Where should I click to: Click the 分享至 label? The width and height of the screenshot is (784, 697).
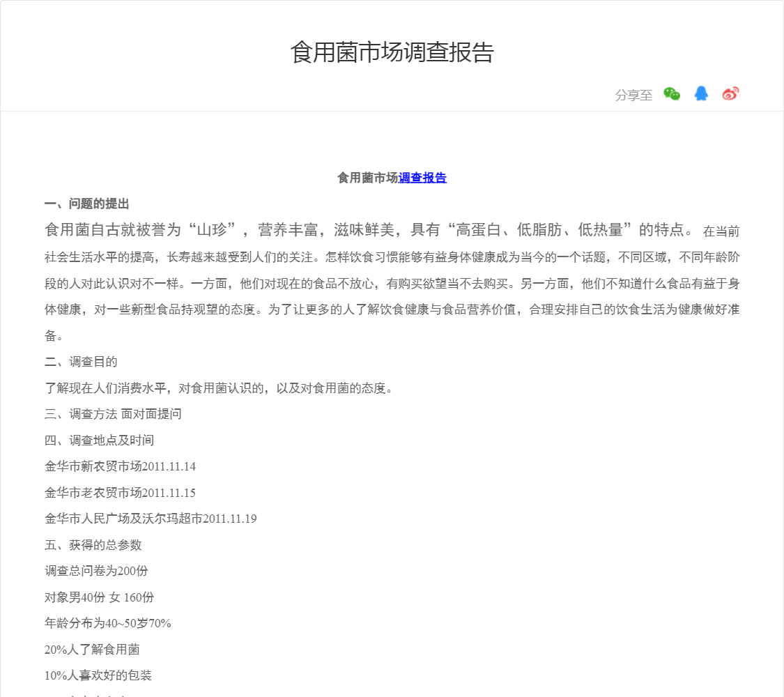point(633,95)
